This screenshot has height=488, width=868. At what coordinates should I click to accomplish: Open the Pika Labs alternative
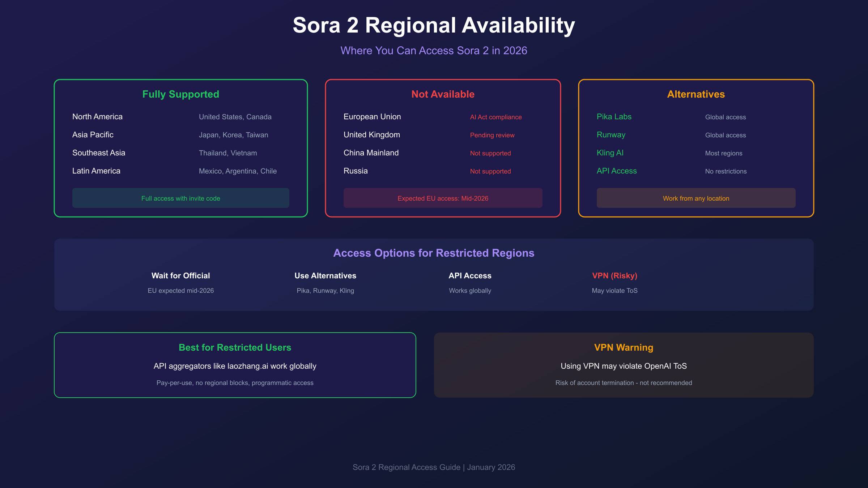point(614,117)
